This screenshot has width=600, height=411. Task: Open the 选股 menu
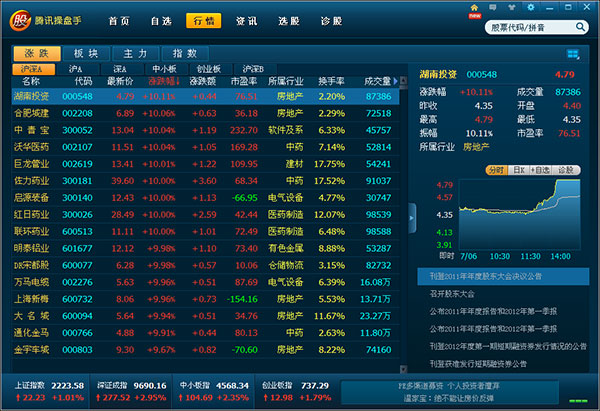click(x=289, y=21)
